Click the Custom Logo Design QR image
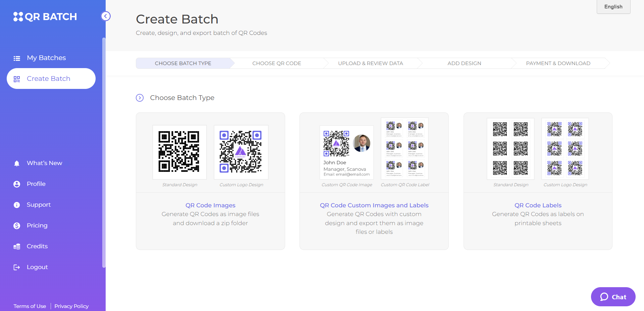The width and height of the screenshot is (644, 311). 241,152
